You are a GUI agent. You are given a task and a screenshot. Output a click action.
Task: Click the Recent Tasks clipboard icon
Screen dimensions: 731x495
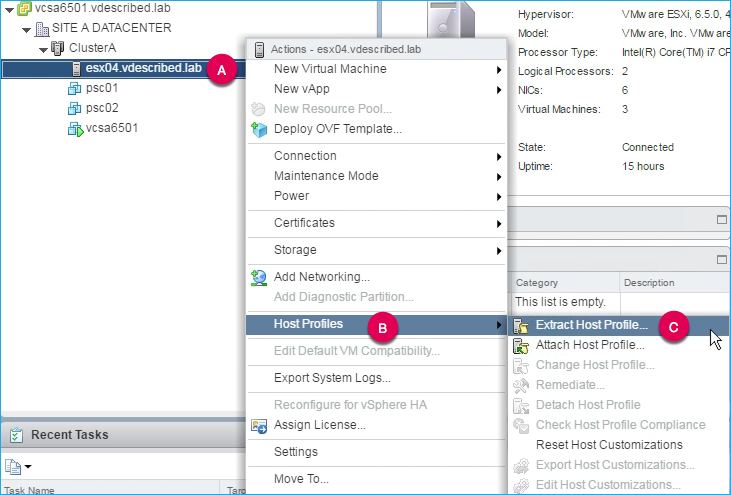tap(16, 435)
